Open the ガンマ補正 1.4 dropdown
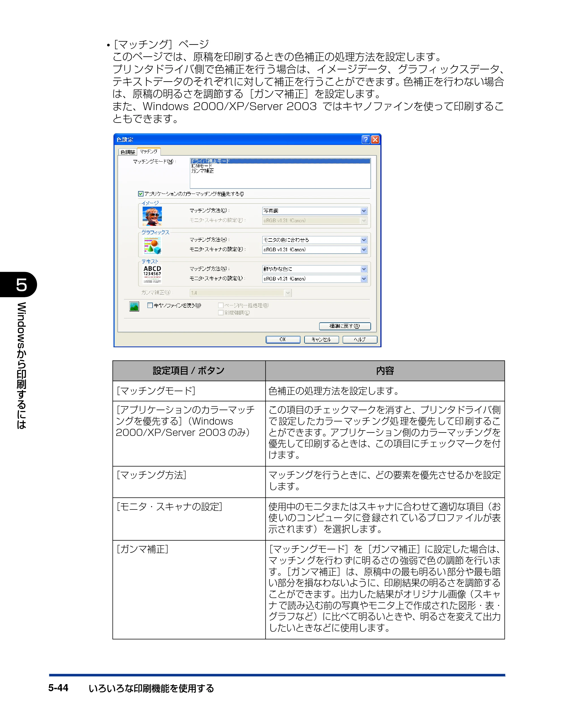The image size is (566, 728). [x=241, y=293]
